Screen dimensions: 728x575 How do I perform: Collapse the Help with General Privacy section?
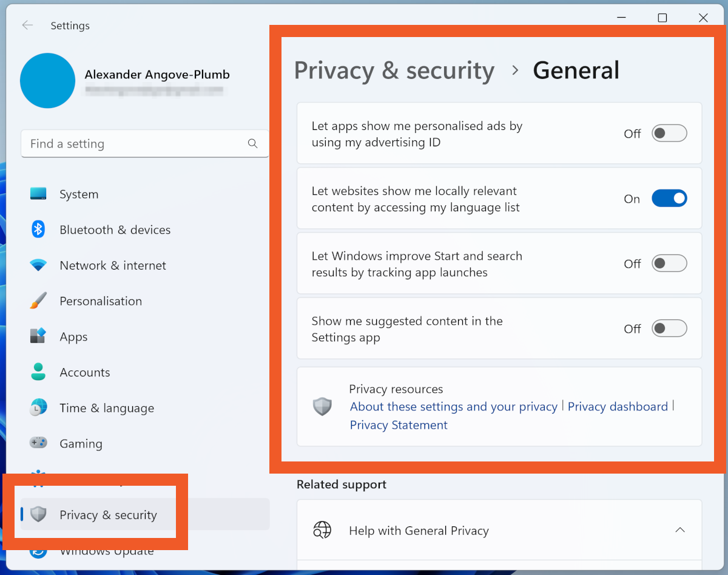[680, 530]
